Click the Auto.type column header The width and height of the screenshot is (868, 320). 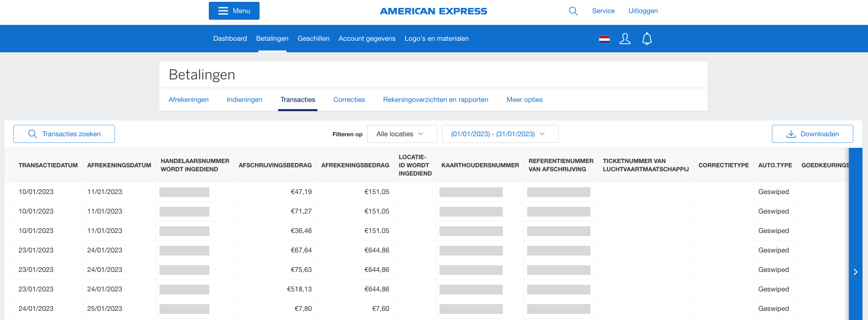775,165
